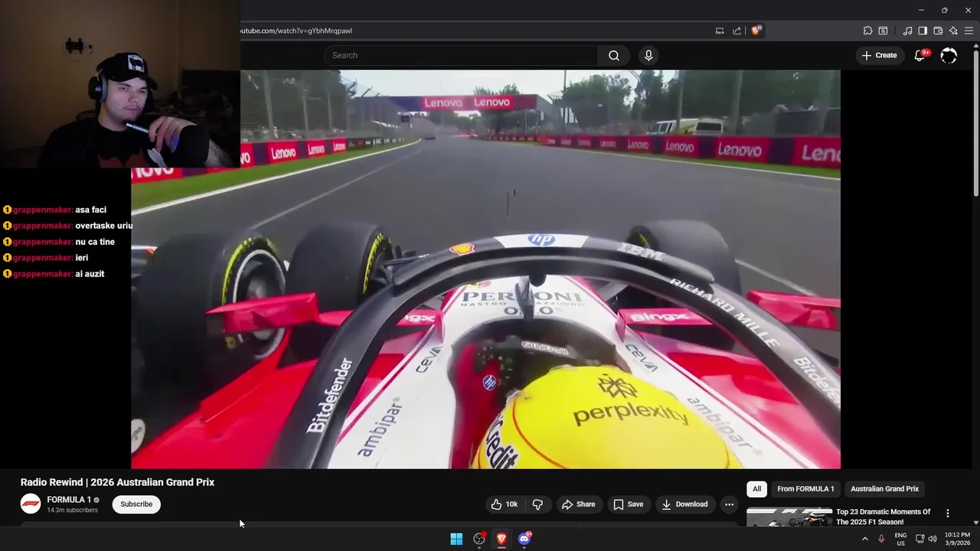
Task: Click the YouTube search magnifier button
Action: click(613, 55)
